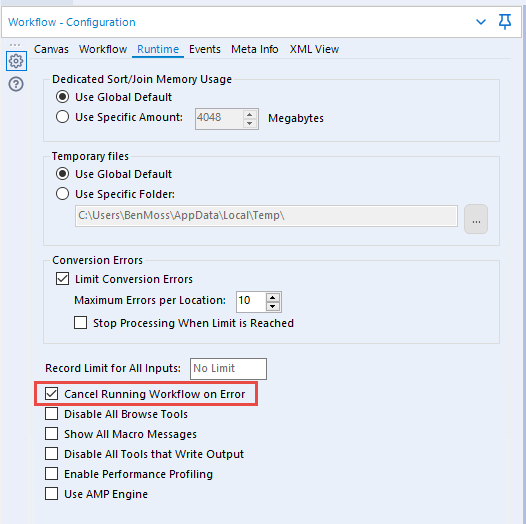Viewport: 526px width, 524px height.
Task: Increase memory amount with up spinner arrow
Action: pos(249,115)
